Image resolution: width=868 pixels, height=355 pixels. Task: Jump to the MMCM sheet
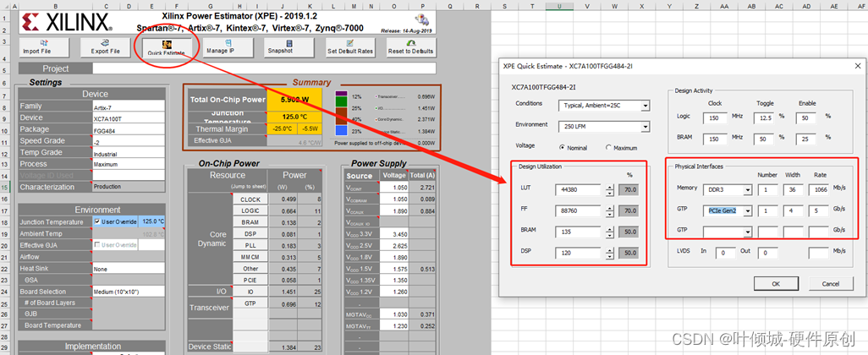(250, 257)
